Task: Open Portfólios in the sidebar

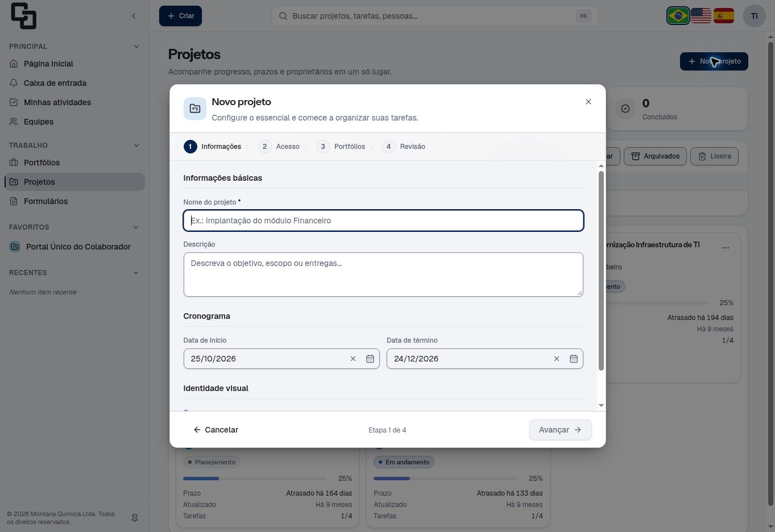Action: coord(74,163)
